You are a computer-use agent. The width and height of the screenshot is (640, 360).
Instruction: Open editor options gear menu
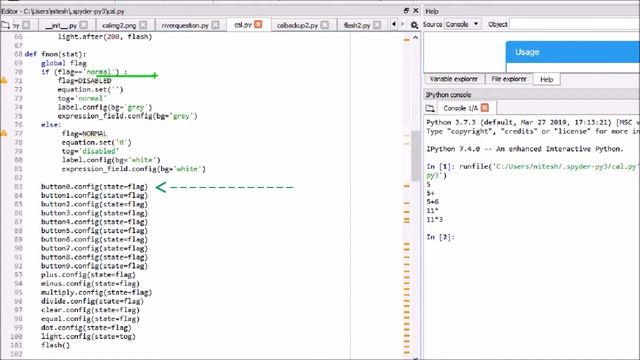tap(414, 25)
